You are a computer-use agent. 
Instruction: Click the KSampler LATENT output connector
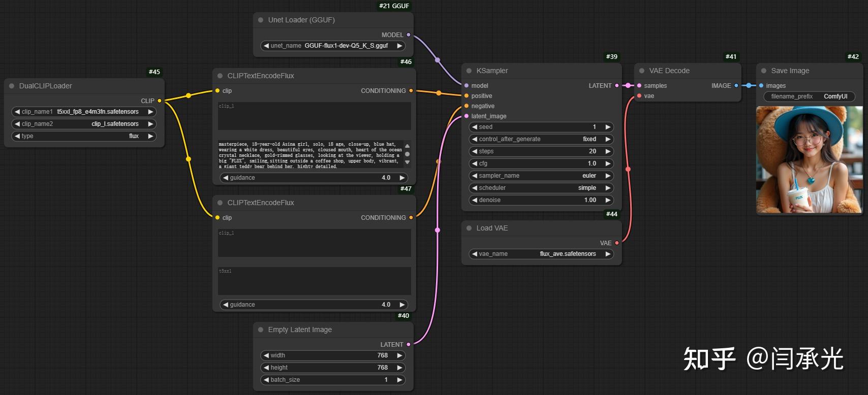click(x=617, y=86)
